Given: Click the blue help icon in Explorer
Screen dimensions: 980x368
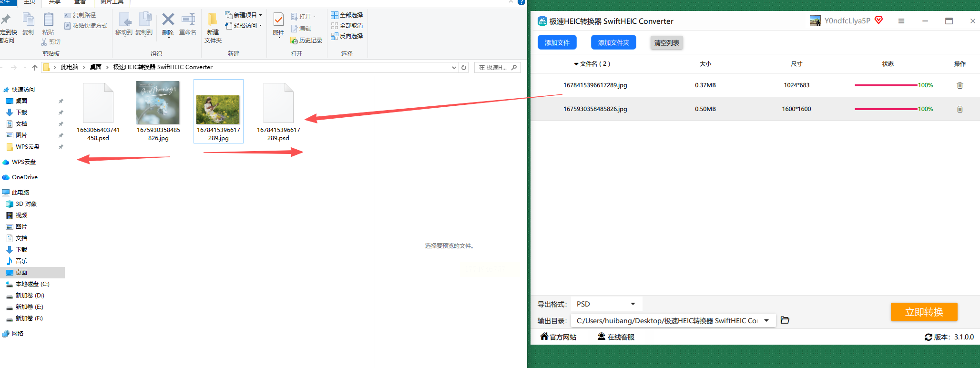Looking at the screenshot, I should (x=521, y=2).
